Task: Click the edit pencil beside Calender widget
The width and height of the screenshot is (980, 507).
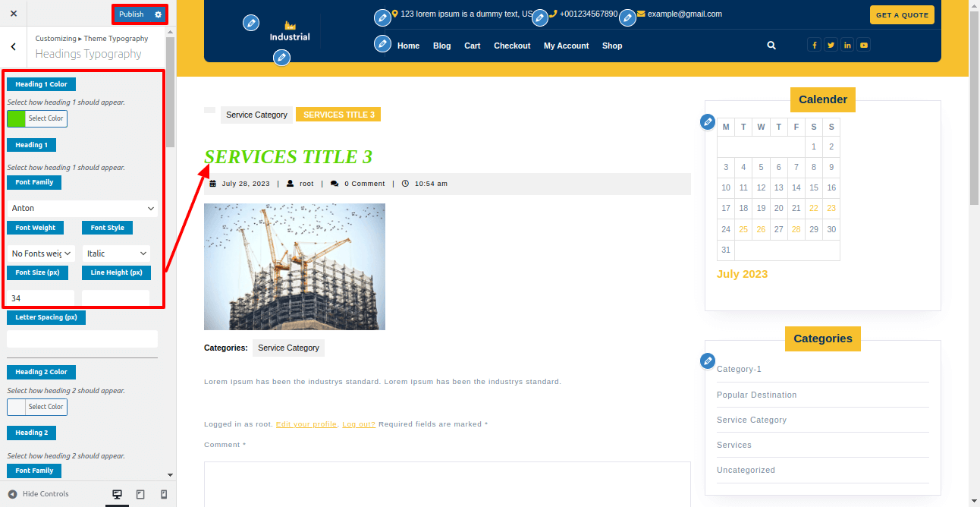Action: point(707,121)
